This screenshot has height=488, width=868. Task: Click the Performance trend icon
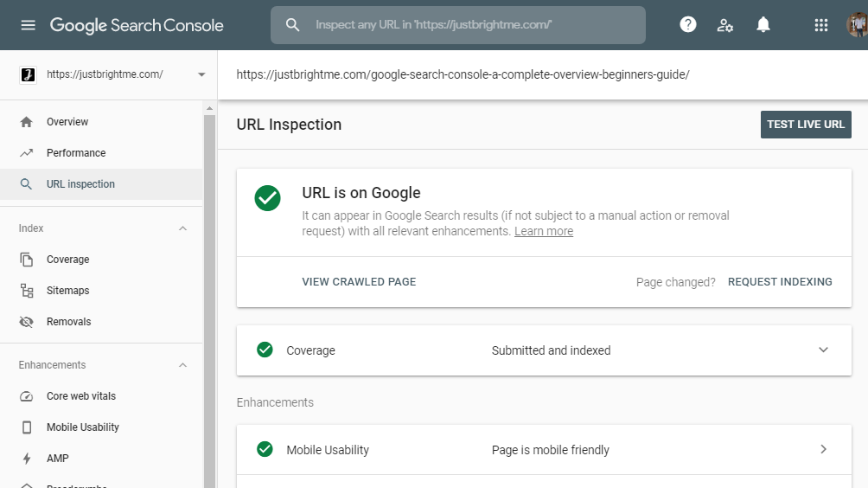[26, 153]
